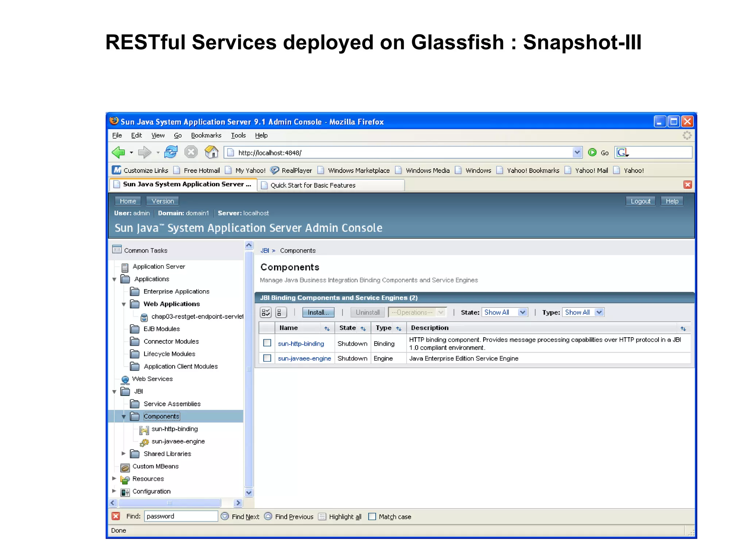
Task: Sort by Description column icon
Action: [x=683, y=328]
